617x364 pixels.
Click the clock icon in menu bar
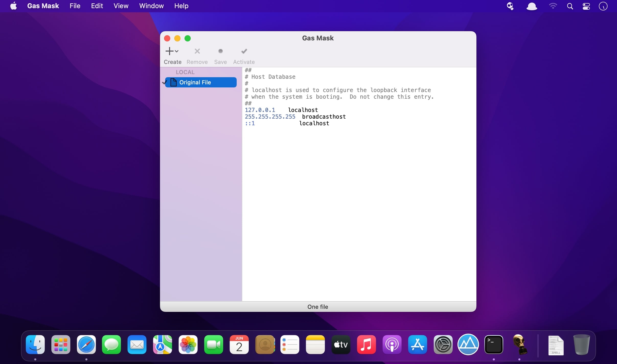tap(603, 6)
